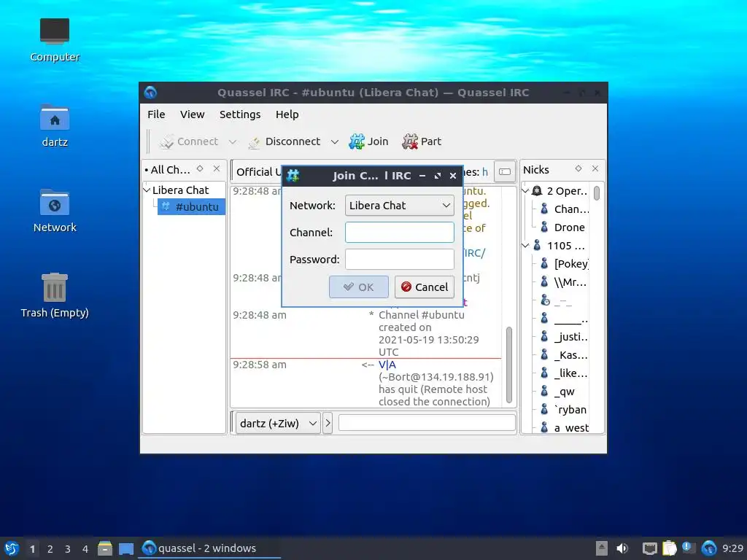Click the Part channel toolbar icon
The height and width of the screenshot is (560, 747).
pos(410,141)
